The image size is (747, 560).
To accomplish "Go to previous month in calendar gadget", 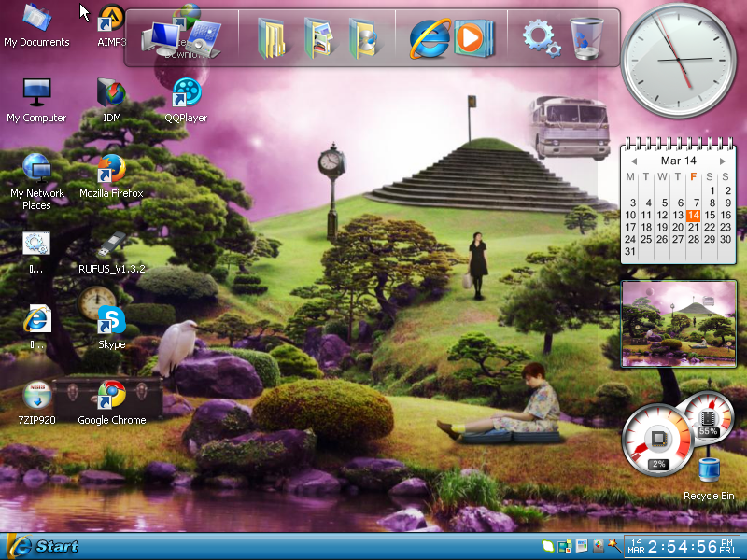I will pos(634,161).
